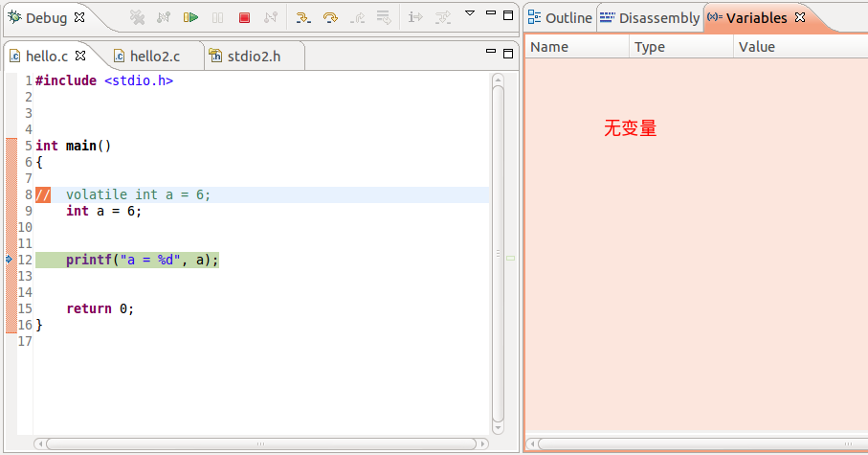Switch to the Disassembly tab
This screenshot has height=455, width=868.
(x=650, y=18)
